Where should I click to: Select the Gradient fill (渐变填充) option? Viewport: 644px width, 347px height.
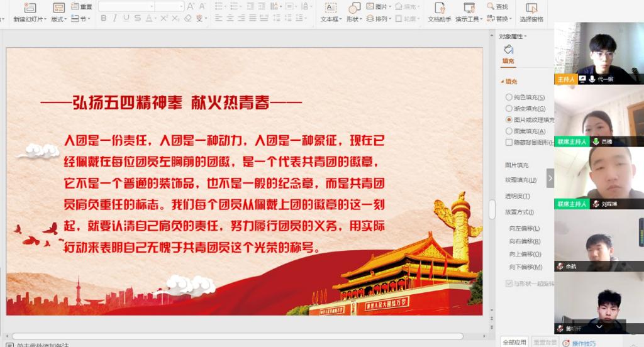point(509,109)
